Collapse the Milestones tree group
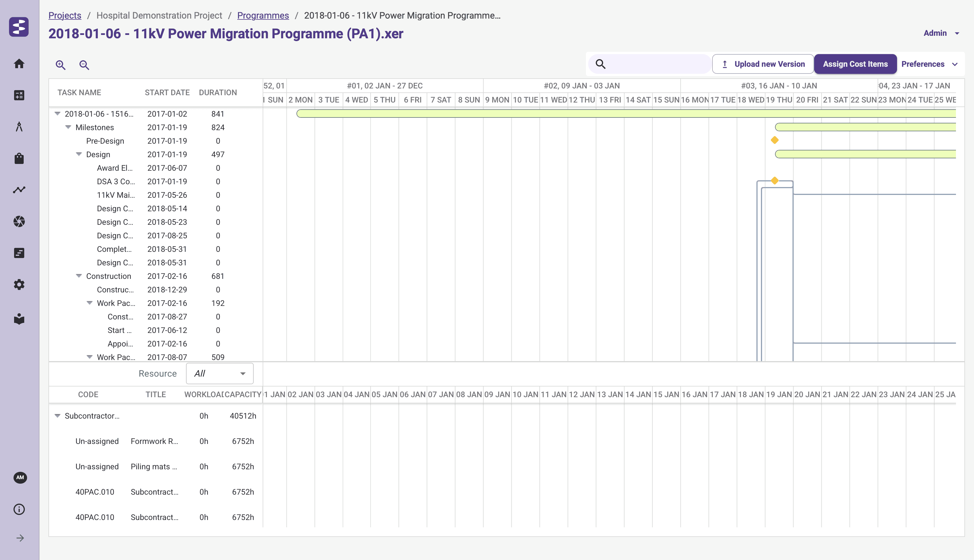 pyautogui.click(x=68, y=127)
